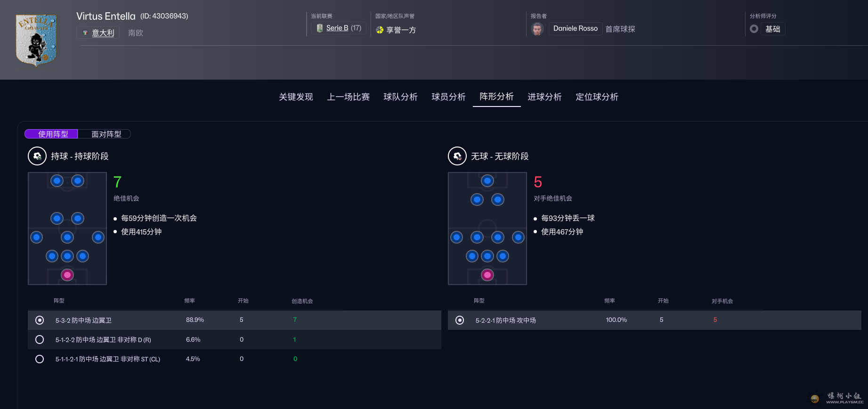Select the 5-2-2-1 防中场 攻中场 radio
The height and width of the screenshot is (409, 868).
pos(460,320)
